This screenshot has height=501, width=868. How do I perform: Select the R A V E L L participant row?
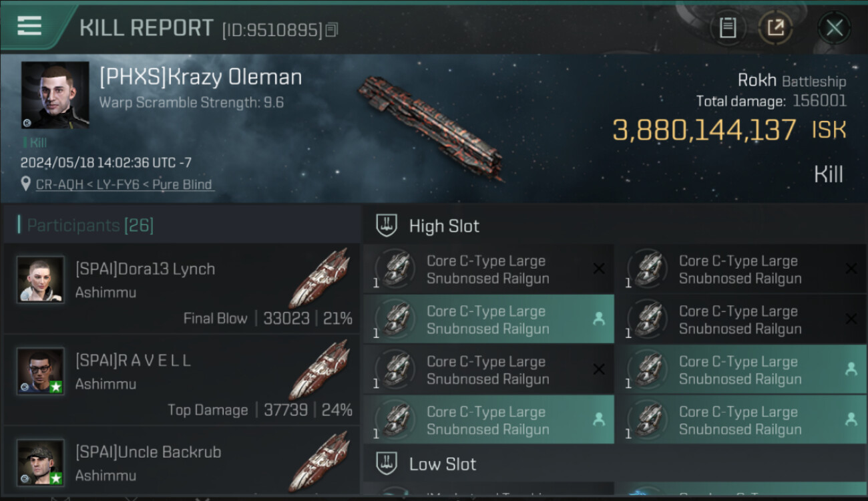[180, 381]
